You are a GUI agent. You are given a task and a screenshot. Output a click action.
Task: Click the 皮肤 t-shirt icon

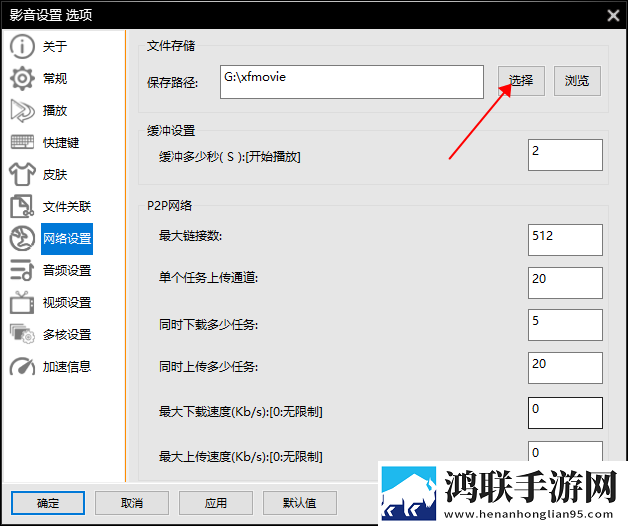22,174
